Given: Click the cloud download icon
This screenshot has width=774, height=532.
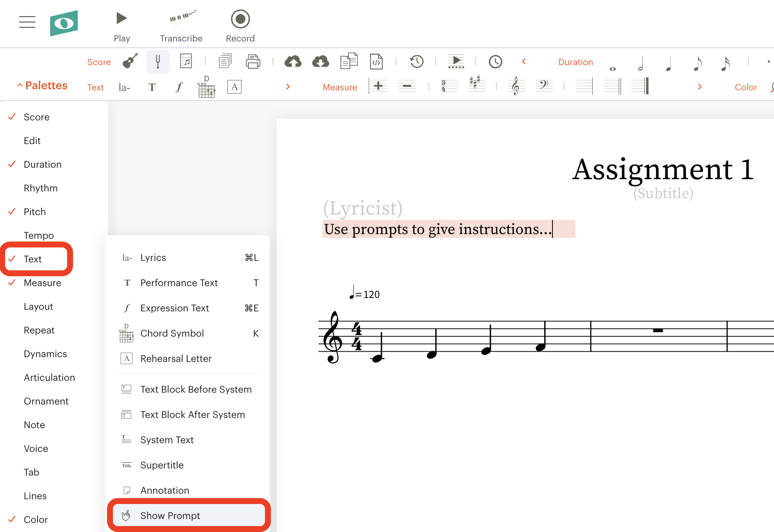Looking at the screenshot, I should (x=320, y=61).
